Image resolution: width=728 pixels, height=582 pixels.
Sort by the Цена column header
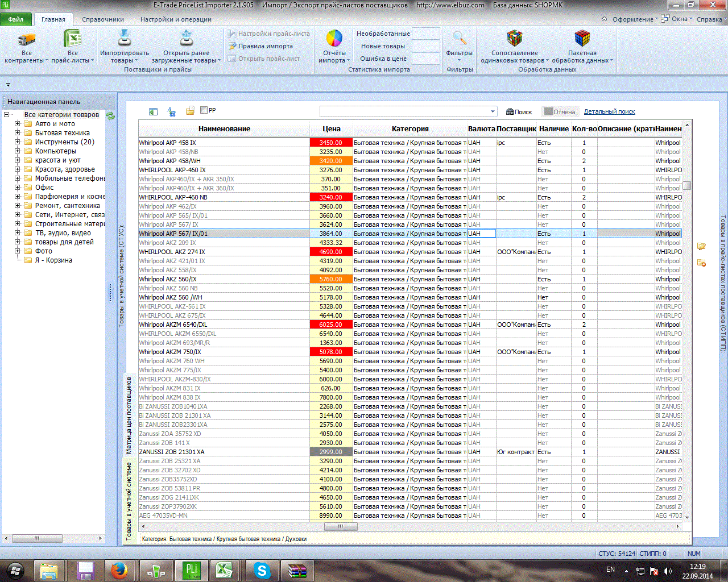[331, 129]
